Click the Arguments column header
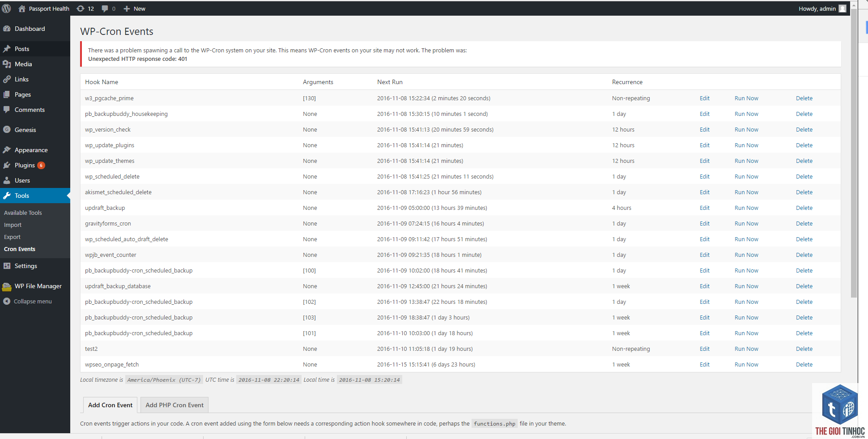 (x=318, y=82)
